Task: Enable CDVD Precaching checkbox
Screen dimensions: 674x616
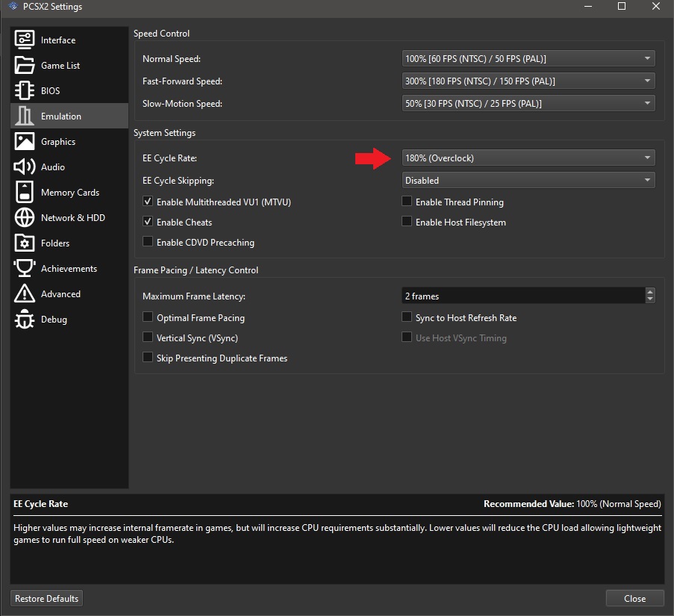Action: (x=148, y=241)
